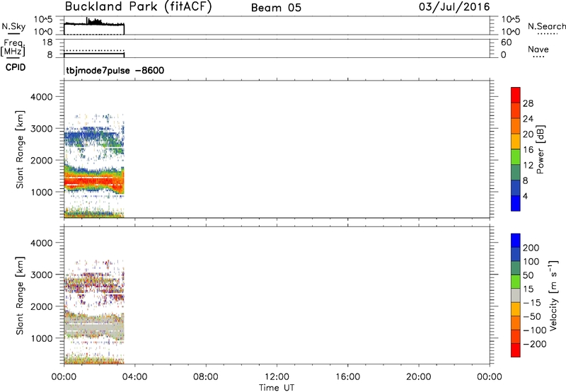
Task: Click the '20:00' time axis label
Action: tap(419, 377)
